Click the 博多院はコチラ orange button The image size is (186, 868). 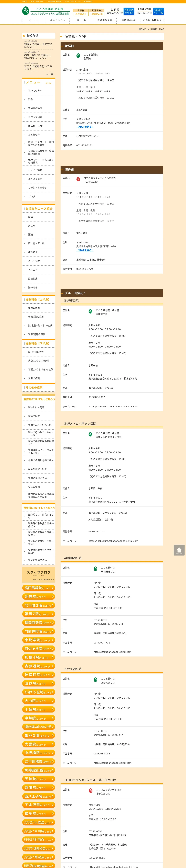tap(39, 814)
